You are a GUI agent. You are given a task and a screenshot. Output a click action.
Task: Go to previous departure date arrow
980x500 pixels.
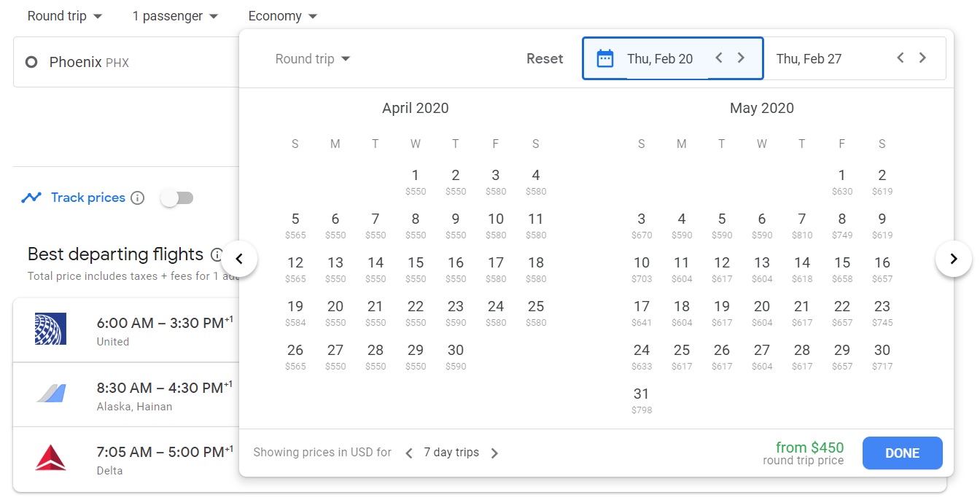pyautogui.click(x=719, y=58)
